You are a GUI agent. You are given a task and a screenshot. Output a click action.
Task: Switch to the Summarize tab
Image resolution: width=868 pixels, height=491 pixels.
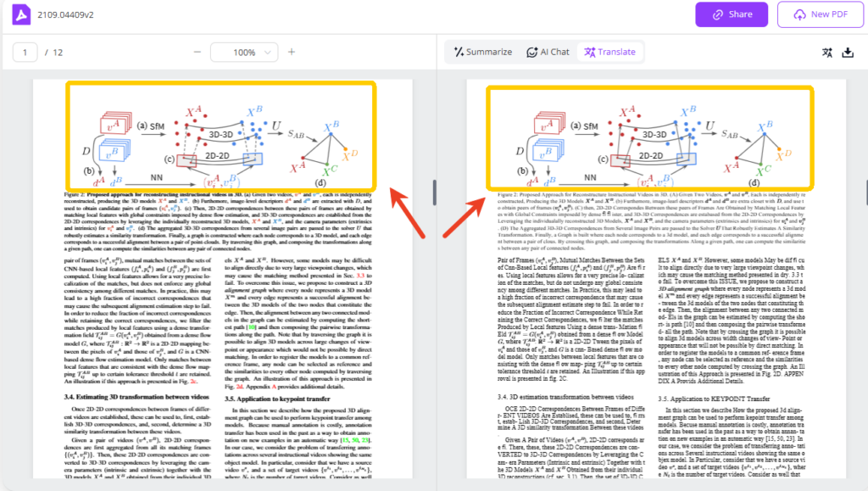coord(481,52)
